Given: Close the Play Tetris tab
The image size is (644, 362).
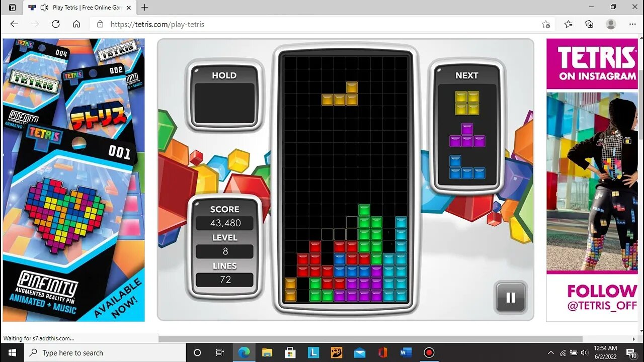Looking at the screenshot, I should point(129,8).
